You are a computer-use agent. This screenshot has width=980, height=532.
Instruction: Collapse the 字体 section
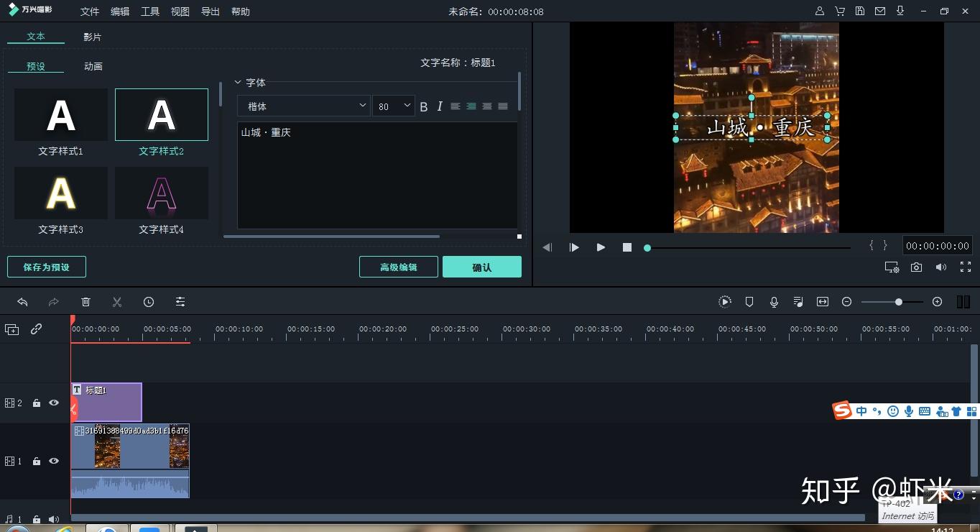pos(238,83)
